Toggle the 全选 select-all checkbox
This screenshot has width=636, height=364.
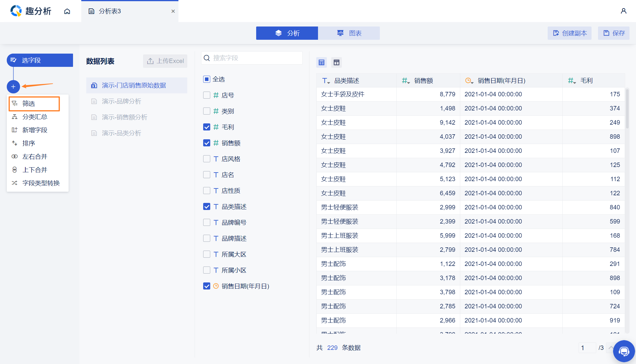click(x=207, y=79)
